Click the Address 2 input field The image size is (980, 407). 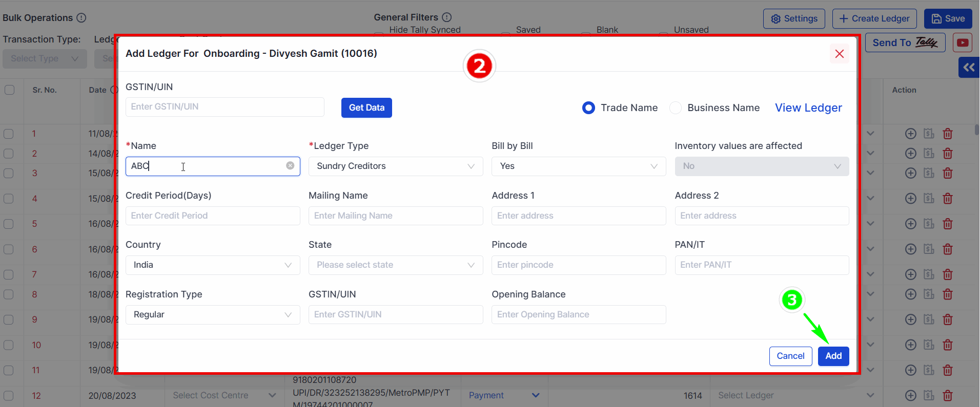[x=762, y=216]
